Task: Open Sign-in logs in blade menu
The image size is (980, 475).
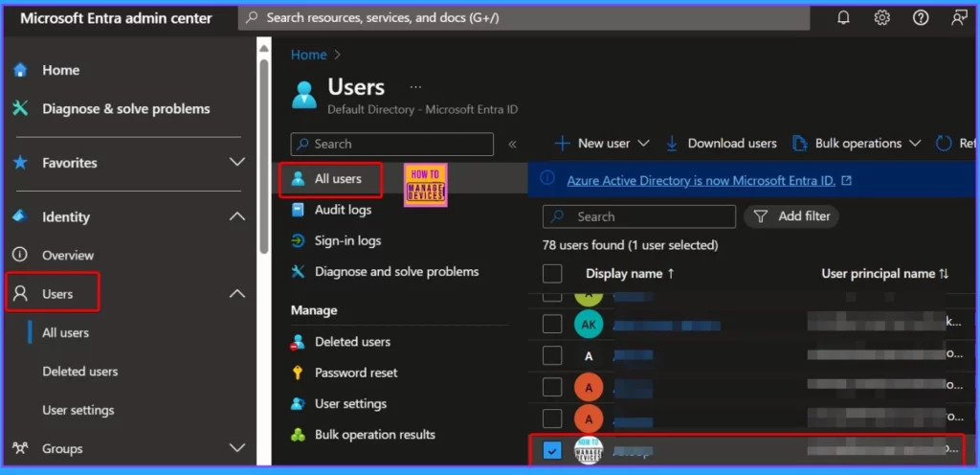Action: click(348, 240)
